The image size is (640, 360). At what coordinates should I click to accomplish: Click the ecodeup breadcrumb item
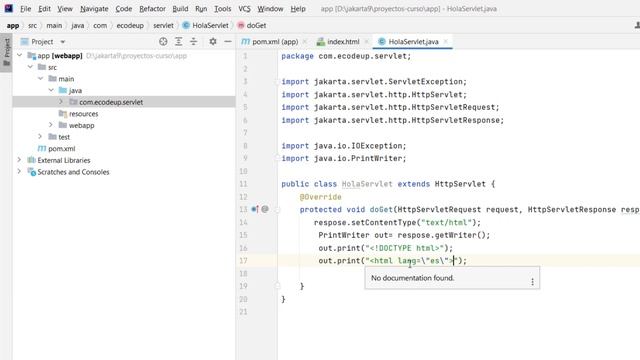pyautogui.click(x=130, y=25)
